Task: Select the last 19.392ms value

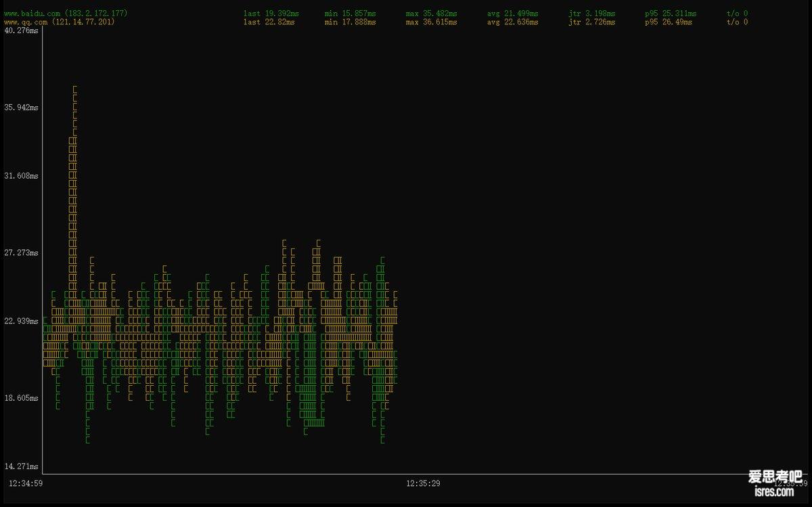Action: (271, 14)
